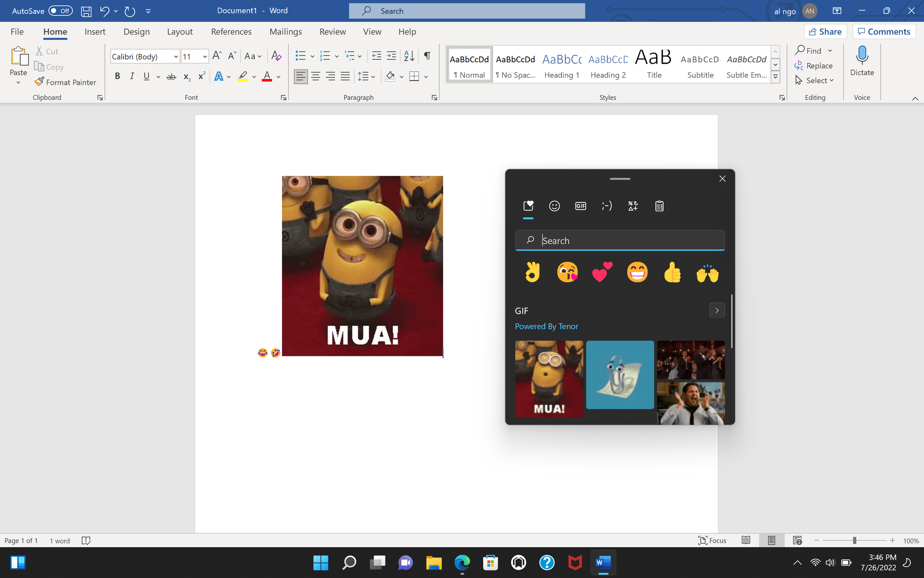Open File Explorer from taskbar
Screen dimensions: 924x578
click(434, 562)
